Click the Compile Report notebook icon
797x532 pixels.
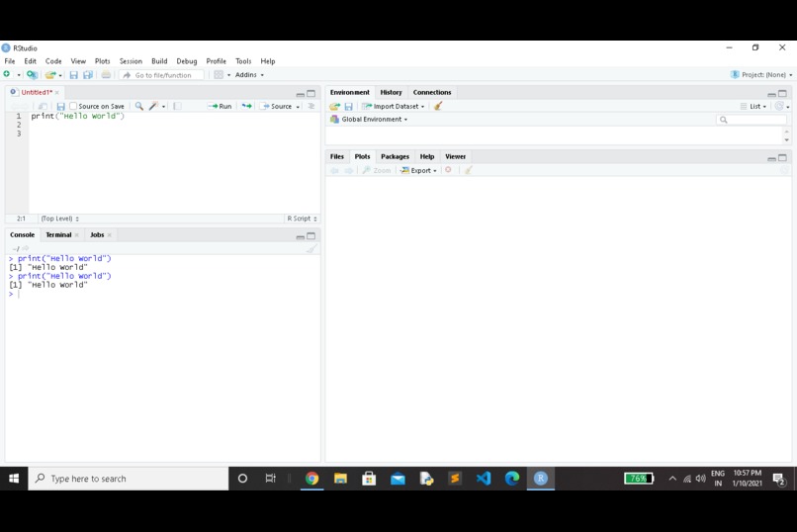pos(177,106)
